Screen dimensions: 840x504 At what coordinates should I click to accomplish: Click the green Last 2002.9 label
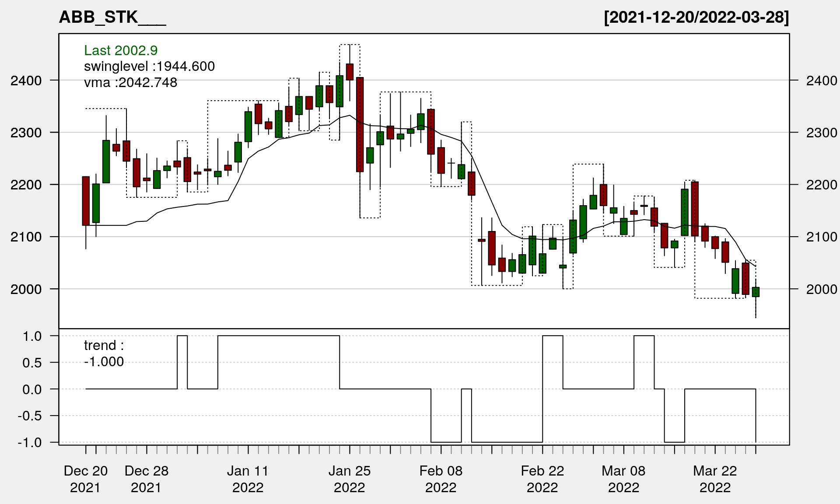(121, 51)
